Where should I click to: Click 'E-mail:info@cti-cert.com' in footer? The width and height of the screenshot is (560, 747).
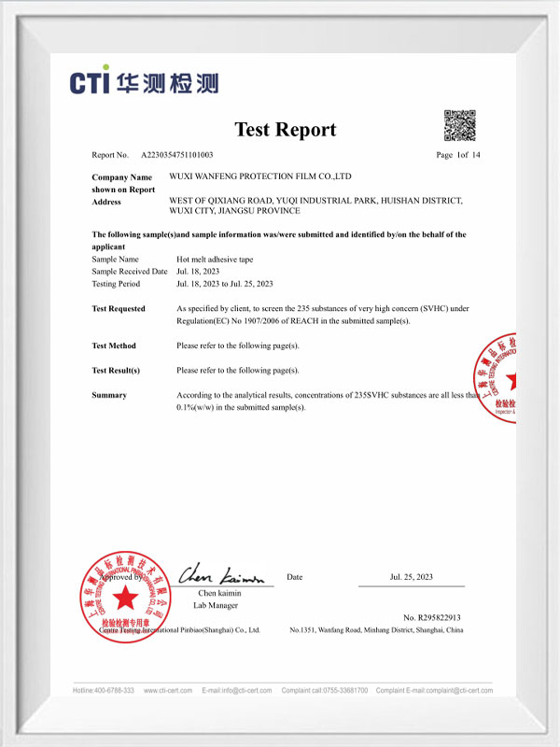(x=237, y=690)
